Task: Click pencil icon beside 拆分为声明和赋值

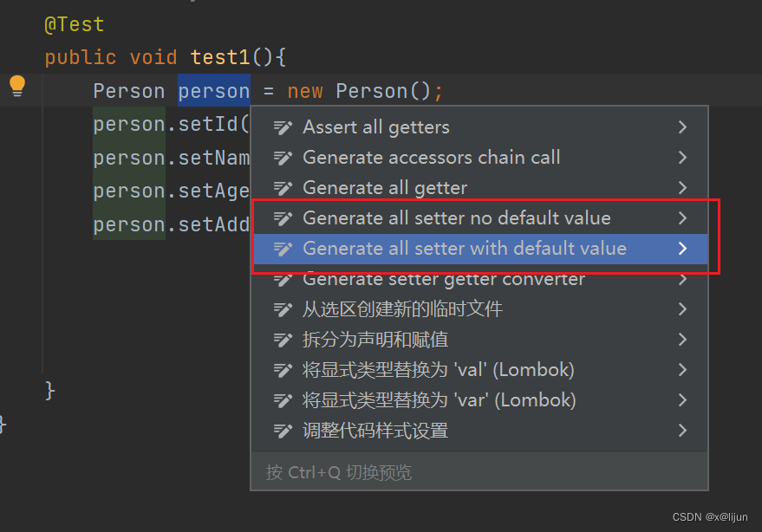Action: tap(283, 340)
